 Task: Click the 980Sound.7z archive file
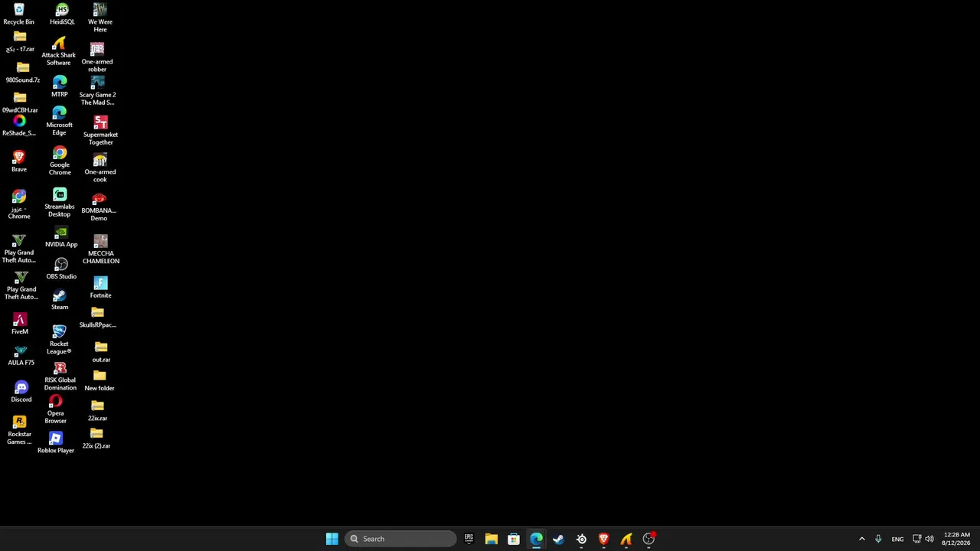tap(23, 73)
